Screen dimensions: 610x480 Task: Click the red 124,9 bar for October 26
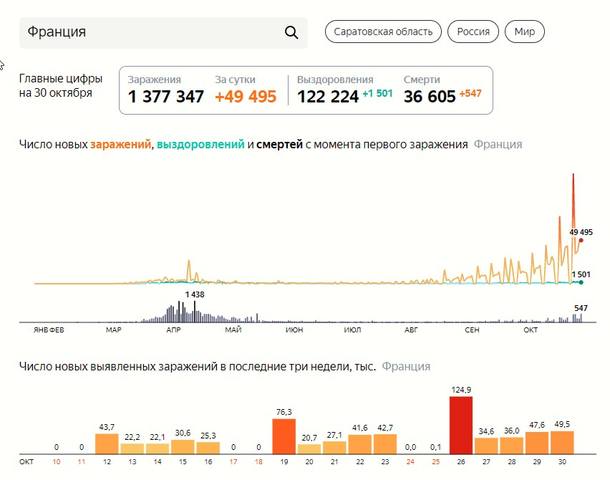(461, 426)
